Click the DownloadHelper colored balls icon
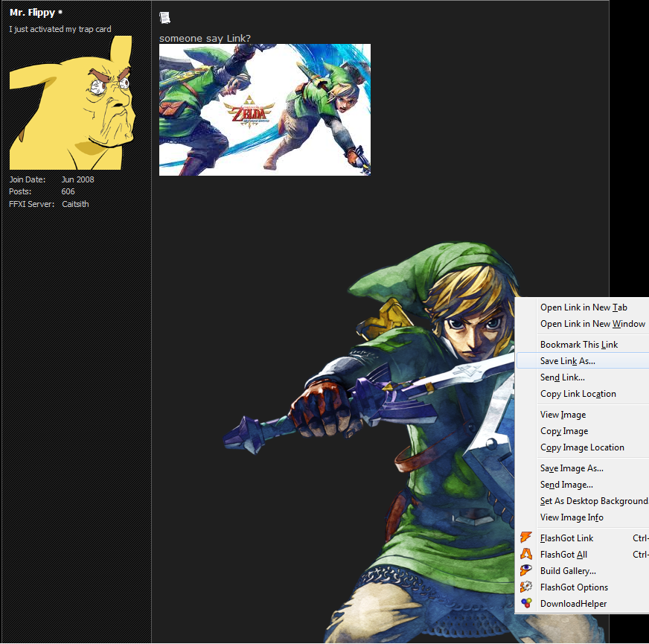The height and width of the screenshot is (644, 649). coord(525,603)
